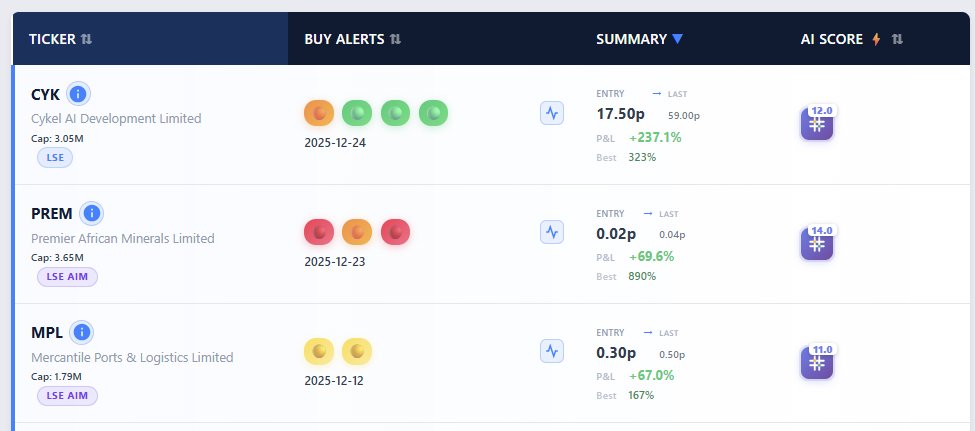Screen dimensions: 975x431
Task: Click entry price 0.30p
Action: (x=616, y=353)
